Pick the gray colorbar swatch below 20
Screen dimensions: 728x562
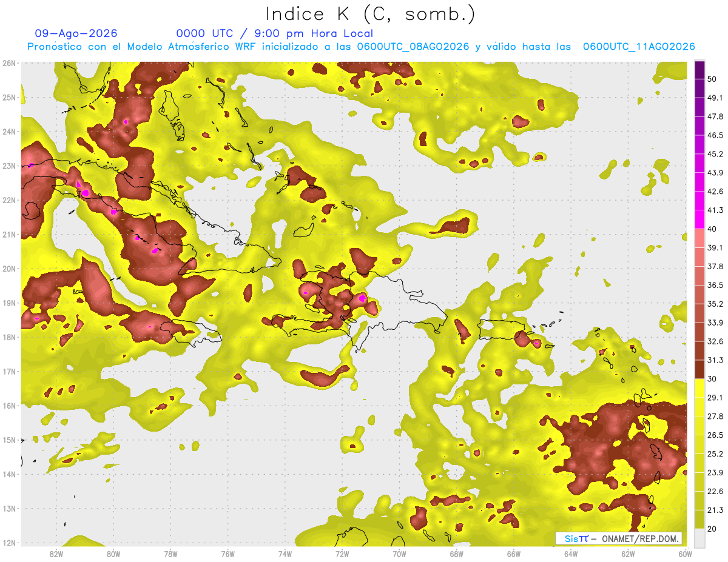(699, 538)
